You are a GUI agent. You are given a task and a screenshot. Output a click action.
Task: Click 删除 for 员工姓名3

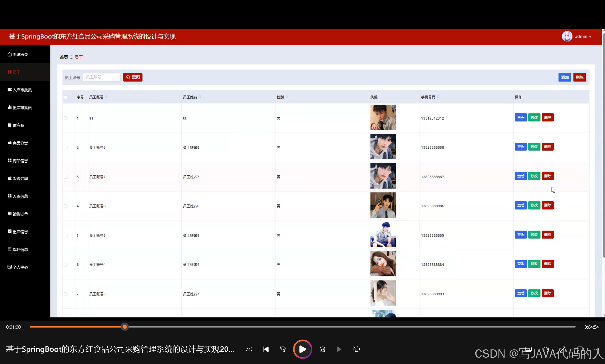coord(548,293)
